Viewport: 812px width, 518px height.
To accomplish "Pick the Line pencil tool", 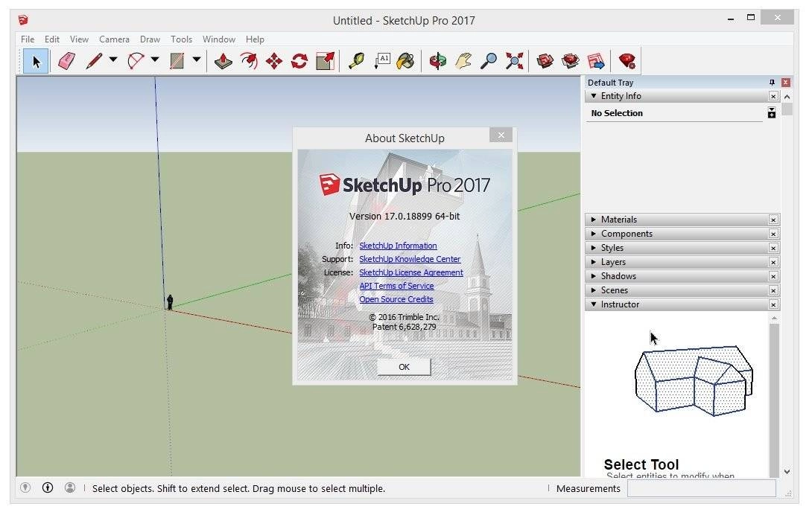I will [94, 62].
